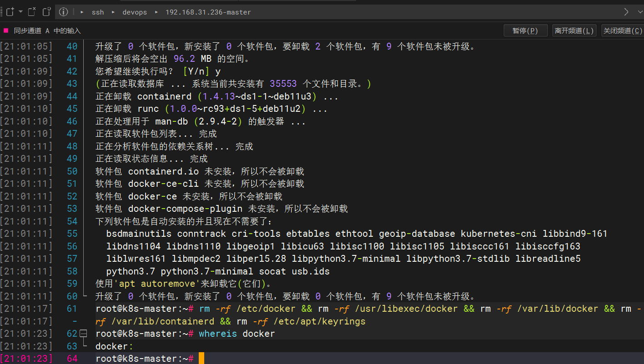Open the dropdown arrow beside new tab icon

click(21, 12)
